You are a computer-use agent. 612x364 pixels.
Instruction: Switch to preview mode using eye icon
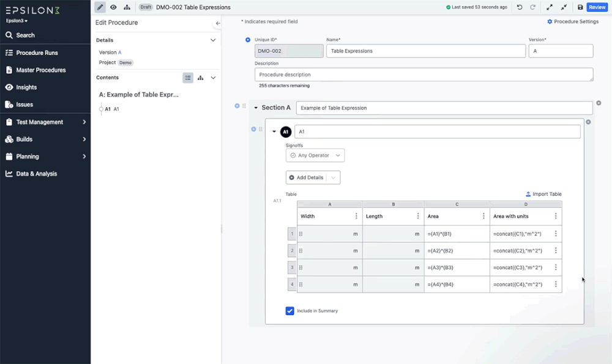click(113, 7)
